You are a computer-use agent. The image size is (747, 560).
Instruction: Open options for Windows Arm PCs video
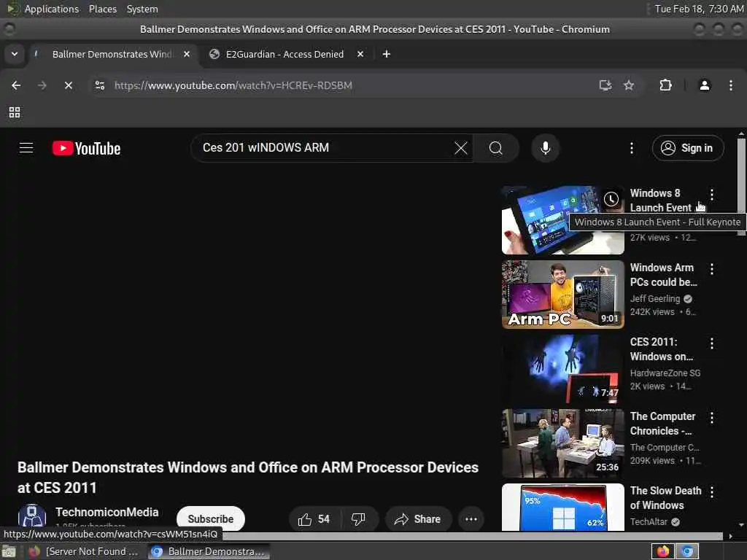click(712, 269)
